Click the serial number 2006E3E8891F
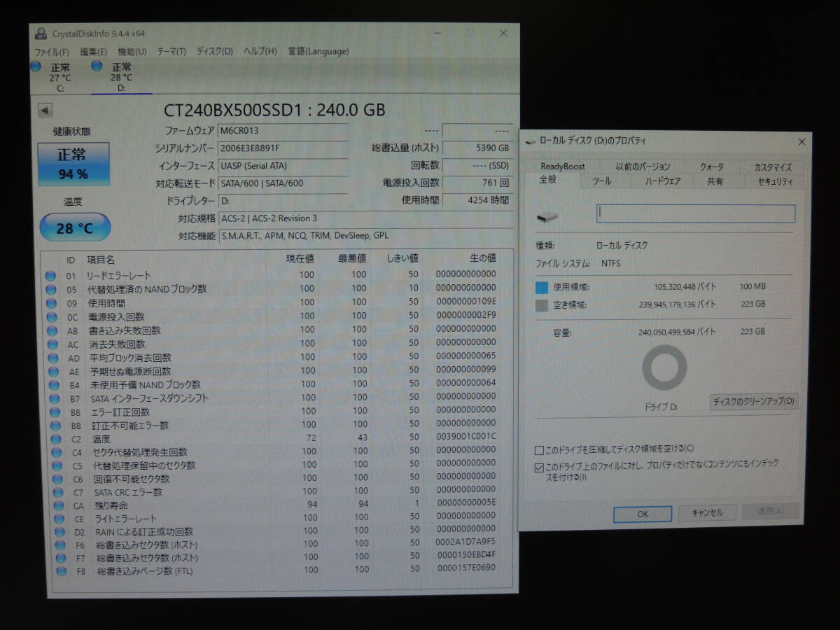Viewport: 840px width, 630px height. [x=283, y=148]
